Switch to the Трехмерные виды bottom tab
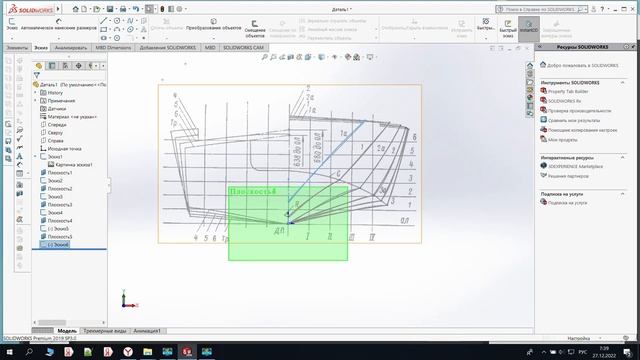 pyautogui.click(x=104, y=331)
